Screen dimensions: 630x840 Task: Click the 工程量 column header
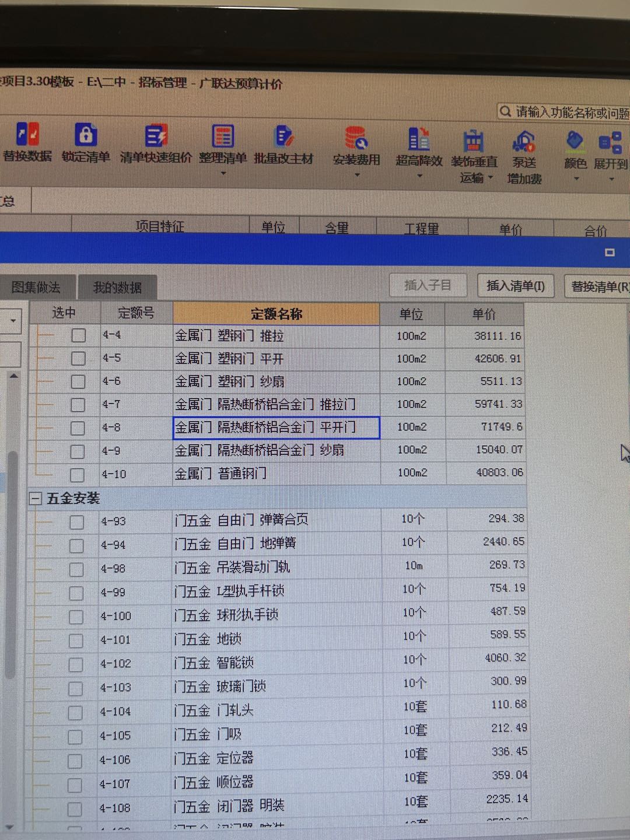point(422,228)
